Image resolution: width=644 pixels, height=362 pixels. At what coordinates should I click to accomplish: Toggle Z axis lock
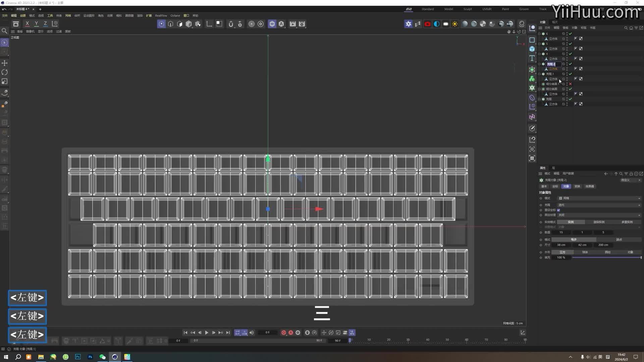click(45, 24)
